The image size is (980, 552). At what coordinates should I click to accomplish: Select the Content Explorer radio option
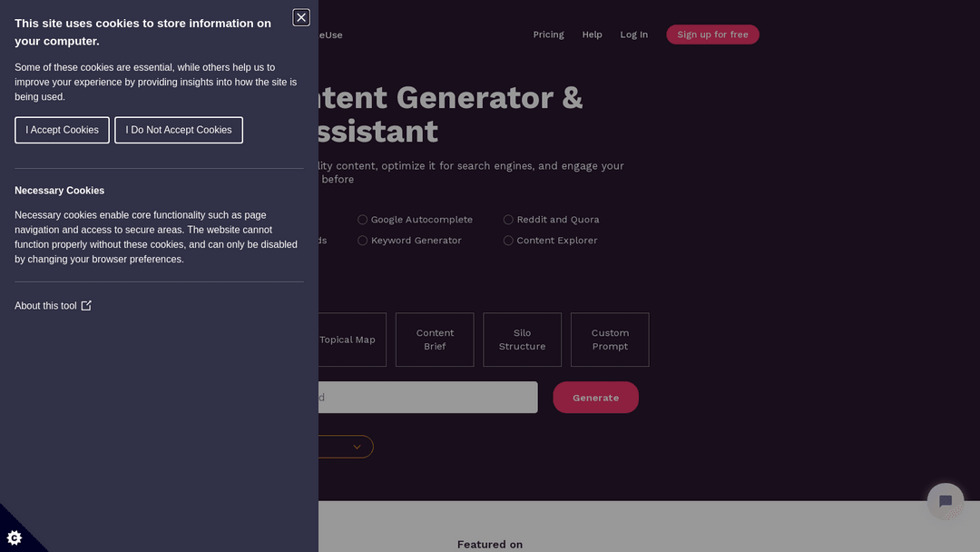[x=508, y=241]
